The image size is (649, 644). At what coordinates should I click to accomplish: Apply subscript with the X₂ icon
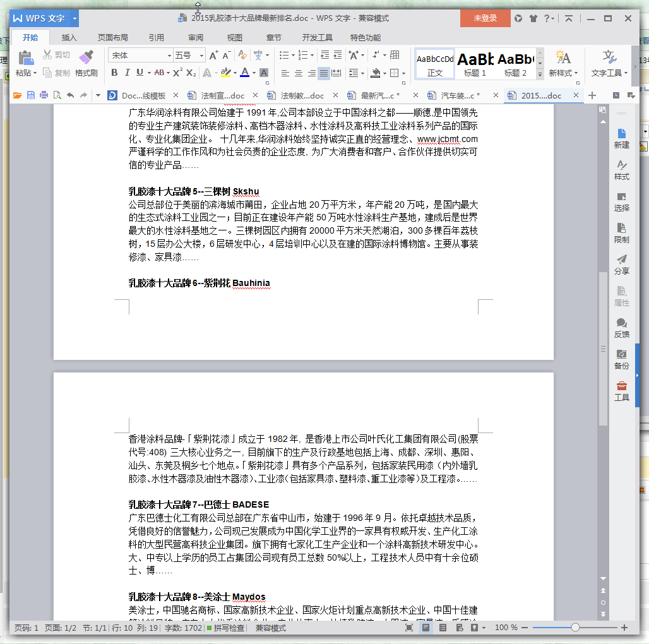point(191,73)
